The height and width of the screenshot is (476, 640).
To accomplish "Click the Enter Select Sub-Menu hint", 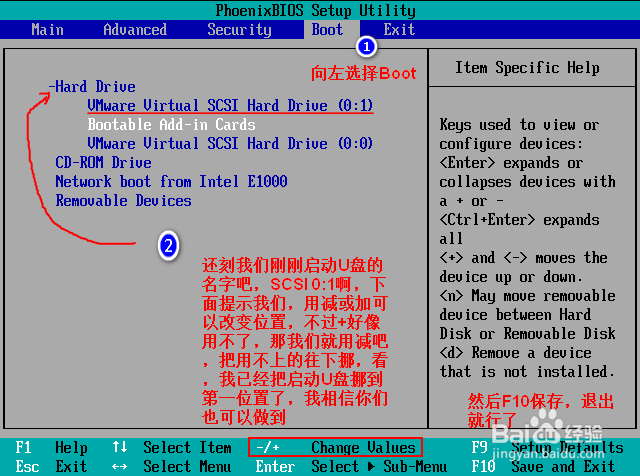I will tap(351, 466).
